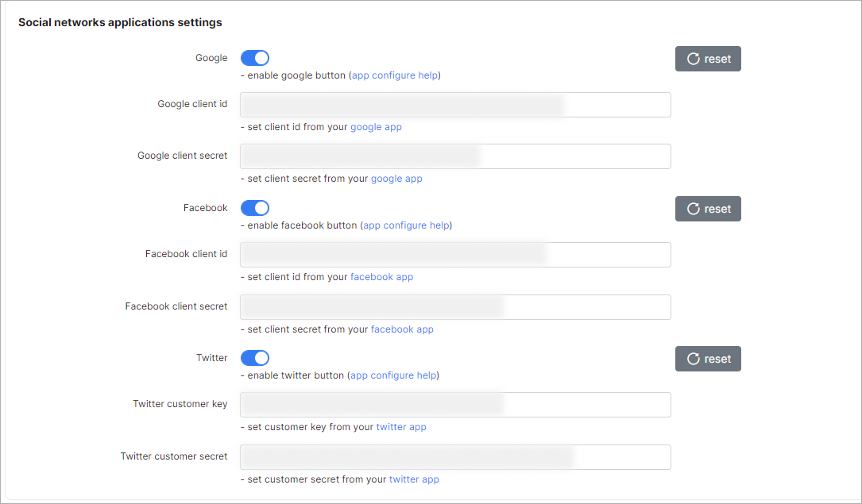Open the Facebook app configure help link
This screenshot has width=862, height=504.
[406, 225]
